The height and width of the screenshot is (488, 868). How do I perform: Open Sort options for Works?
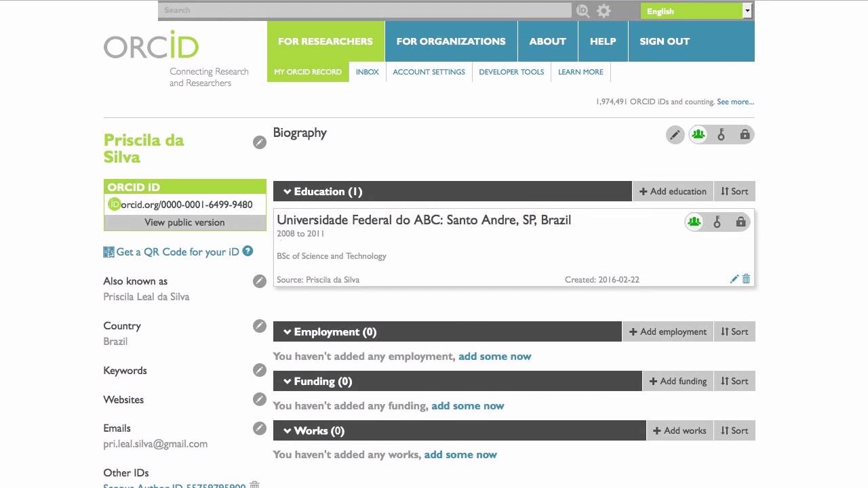[x=734, y=430]
